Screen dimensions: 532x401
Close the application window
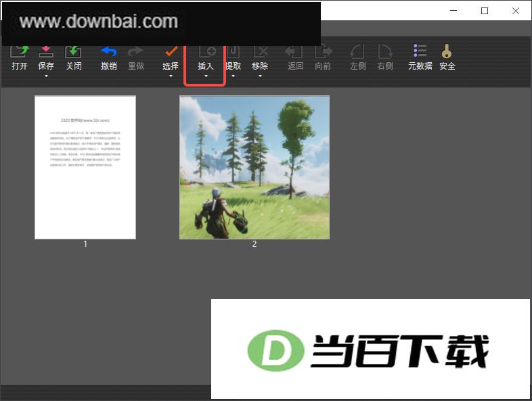pyautogui.click(x=515, y=11)
